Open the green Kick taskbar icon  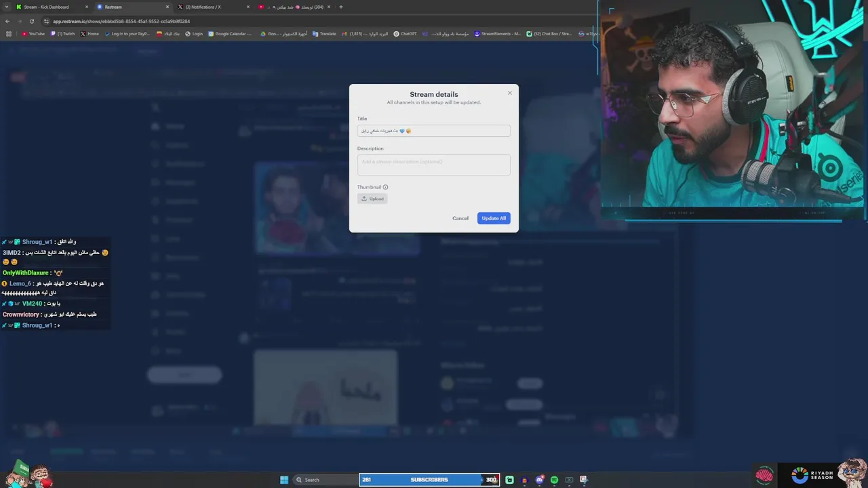point(509,480)
